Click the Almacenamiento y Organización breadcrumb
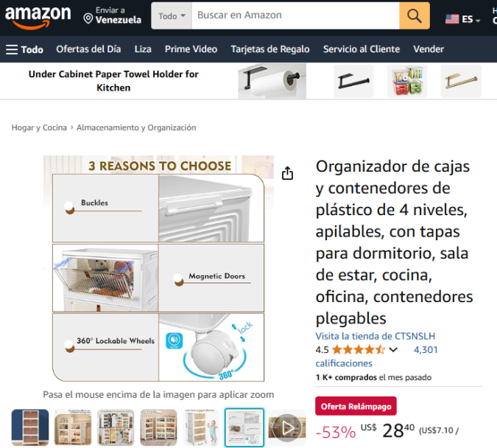Viewport: 497px width, 448px height. 136,127
